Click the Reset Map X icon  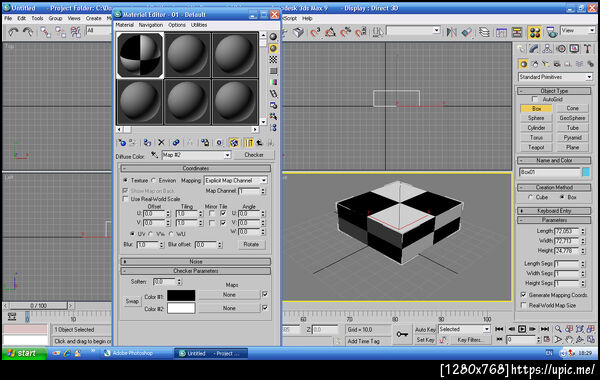click(x=161, y=143)
